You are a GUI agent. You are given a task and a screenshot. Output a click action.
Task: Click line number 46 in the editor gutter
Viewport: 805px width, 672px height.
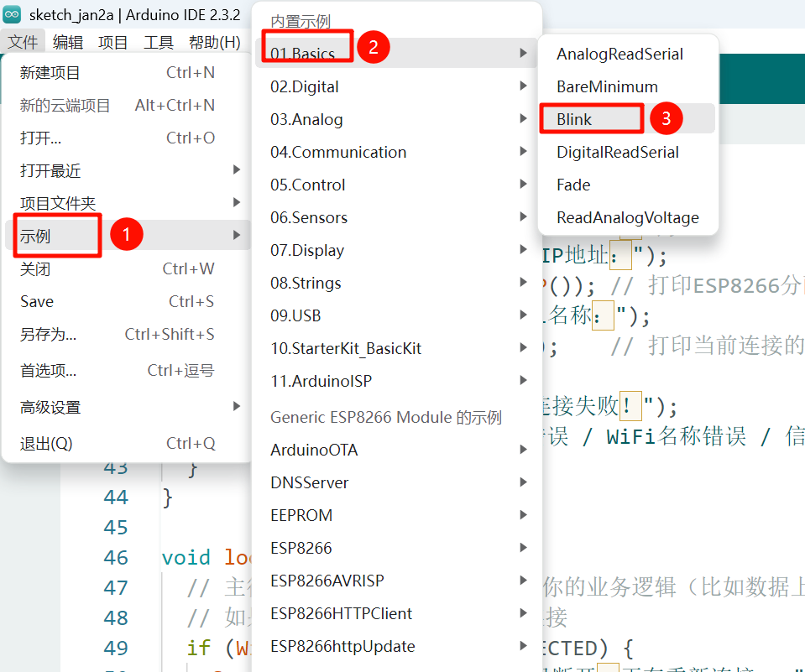116,558
